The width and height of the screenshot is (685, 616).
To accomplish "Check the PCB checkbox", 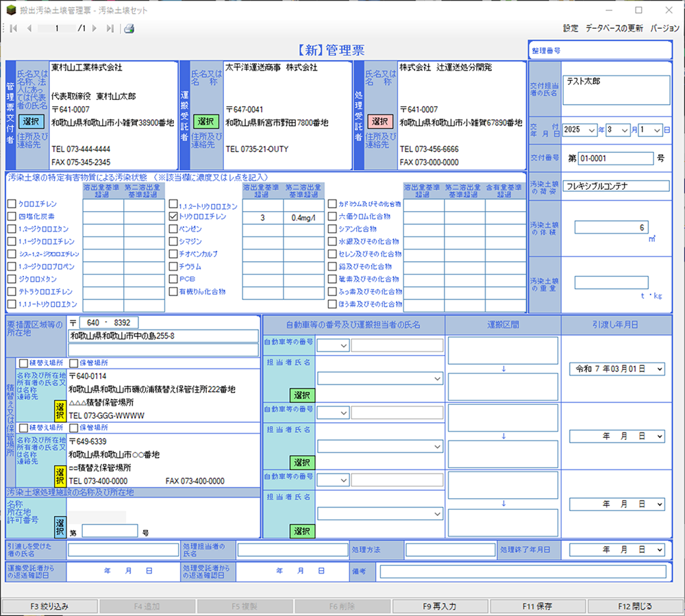I will click(173, 279).
